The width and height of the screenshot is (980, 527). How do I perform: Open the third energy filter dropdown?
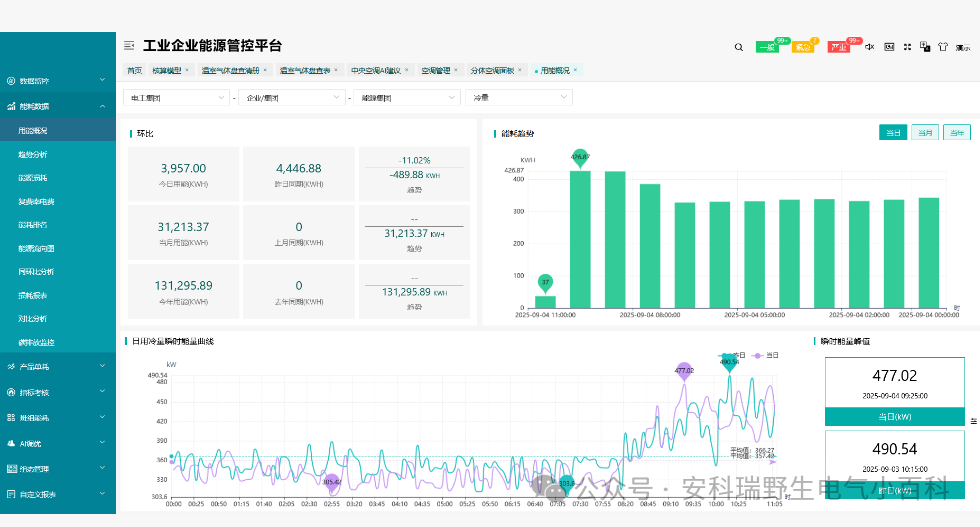[x=407, y=98]
